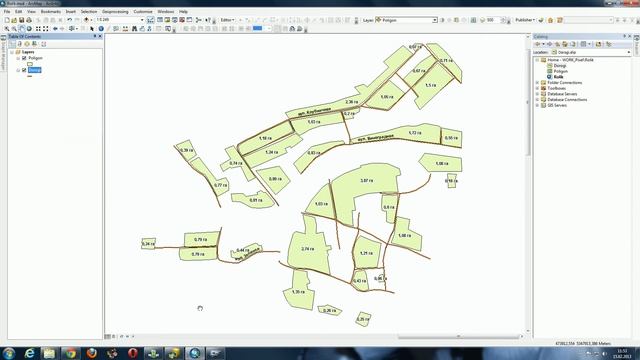Screen dimensions: 640x360
Task: Collapse the Poligon layer legend
Action: point(18,58)
